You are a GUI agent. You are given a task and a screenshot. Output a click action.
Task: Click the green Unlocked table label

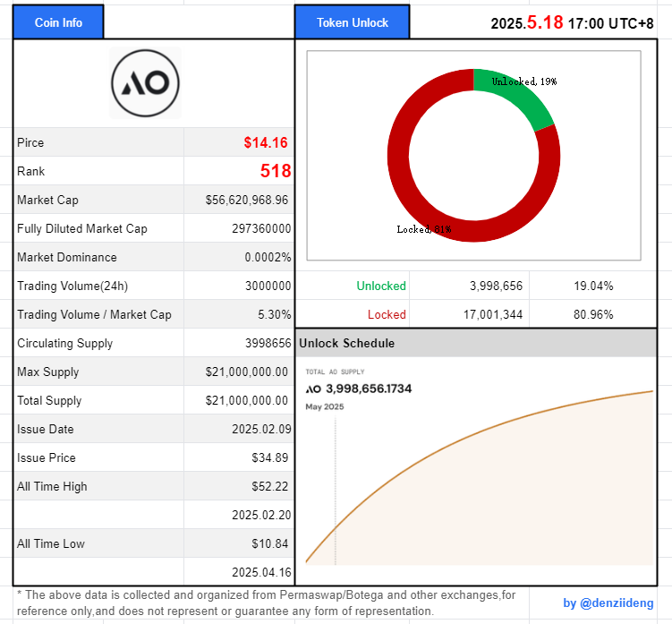[x=381, y=286]
